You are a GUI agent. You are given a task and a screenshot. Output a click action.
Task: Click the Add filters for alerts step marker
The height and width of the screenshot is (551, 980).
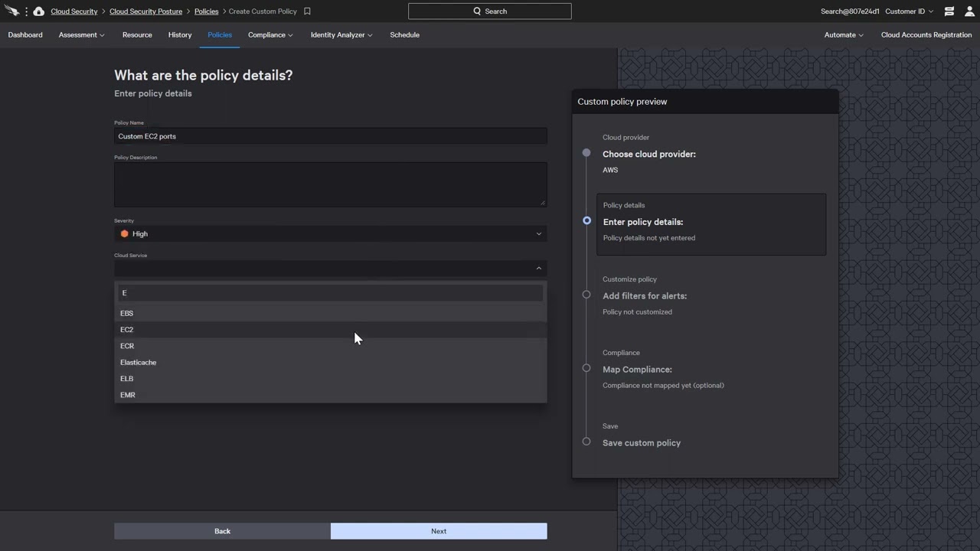(x=586, y=295)
